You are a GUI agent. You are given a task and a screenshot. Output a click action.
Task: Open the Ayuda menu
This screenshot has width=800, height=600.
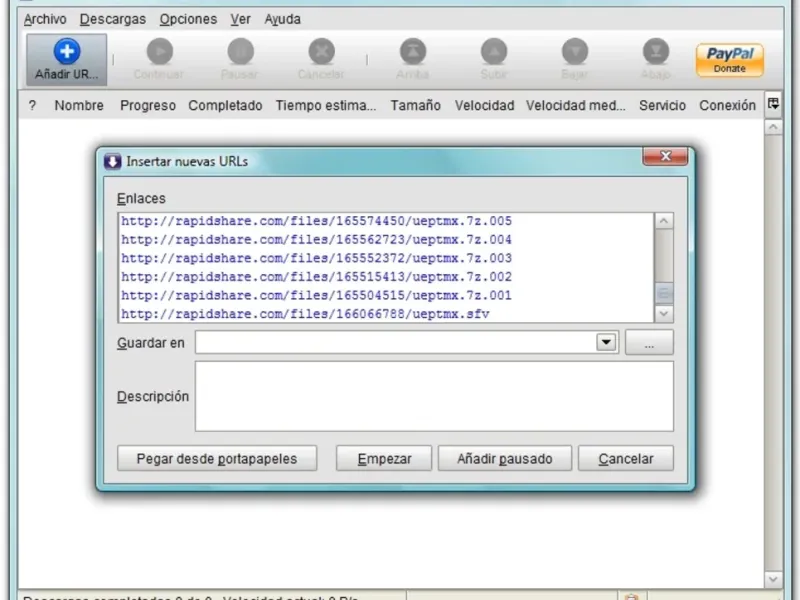coord(283,19)
